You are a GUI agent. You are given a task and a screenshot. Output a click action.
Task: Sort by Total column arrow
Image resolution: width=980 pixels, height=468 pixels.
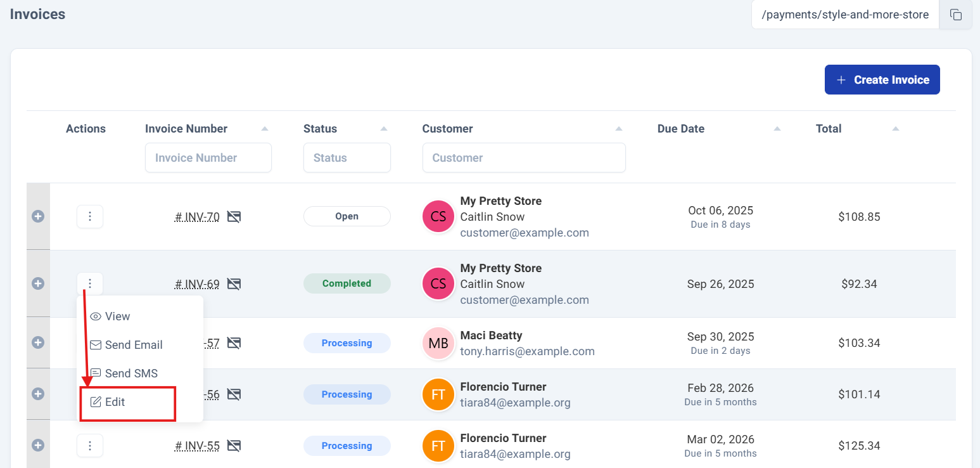(895, 129)
